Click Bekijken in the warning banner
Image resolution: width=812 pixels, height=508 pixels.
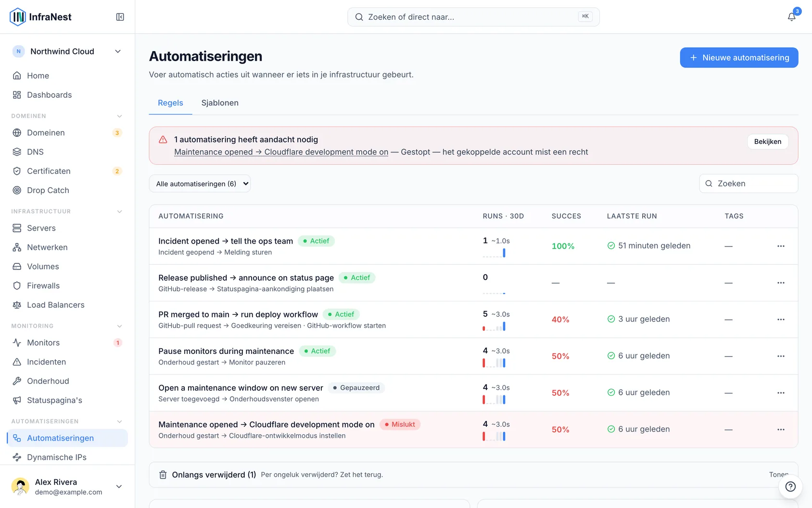coord(767,142)
